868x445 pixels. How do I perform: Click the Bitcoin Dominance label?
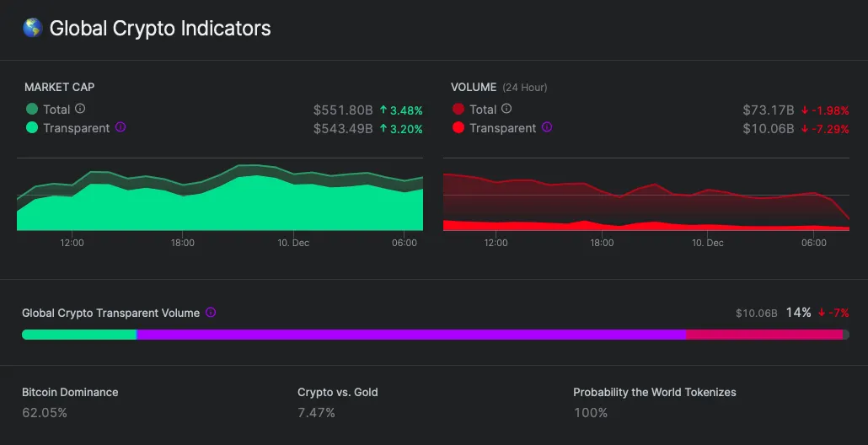pyautogui.click(x=70, y=392)
